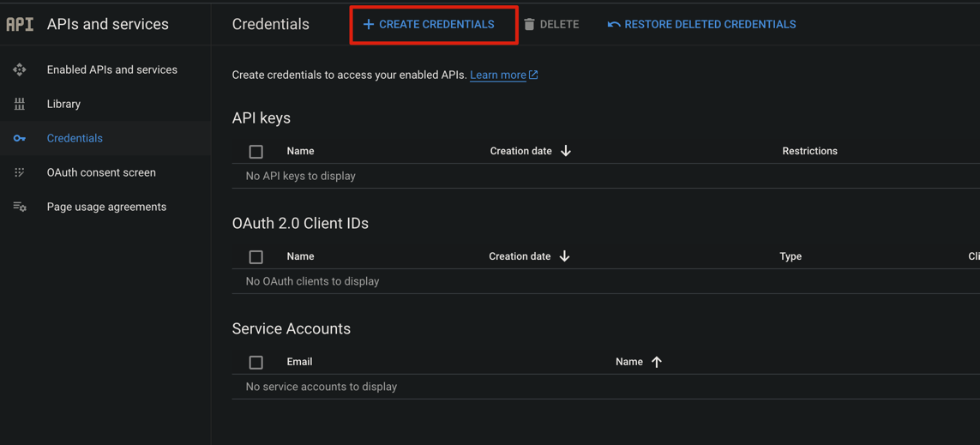980x445 pixels.
Task: Click the Library sidebar icon
Action: [20, 104]
